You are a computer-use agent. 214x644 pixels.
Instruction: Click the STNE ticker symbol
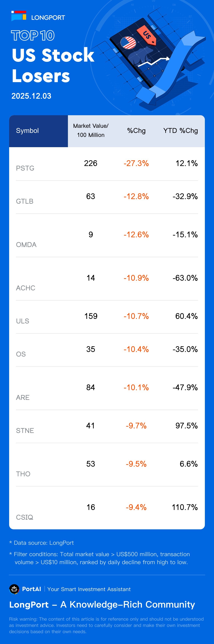coord(25,430)
